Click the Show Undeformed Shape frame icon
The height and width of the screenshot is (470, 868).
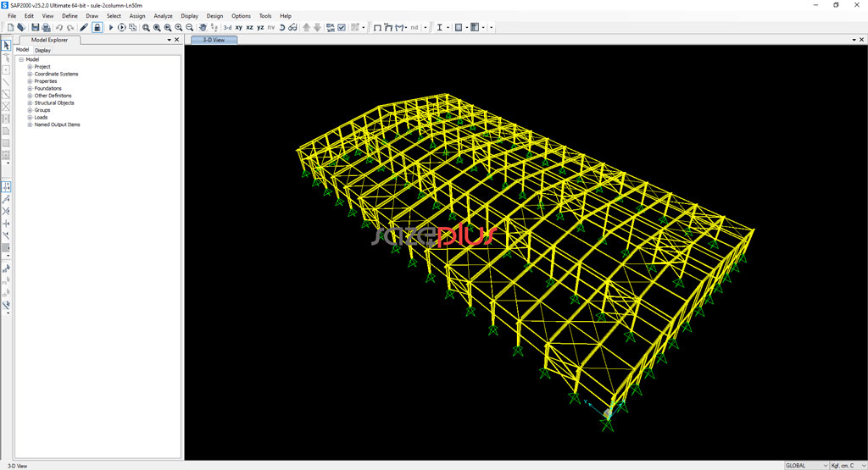[377, 27]
